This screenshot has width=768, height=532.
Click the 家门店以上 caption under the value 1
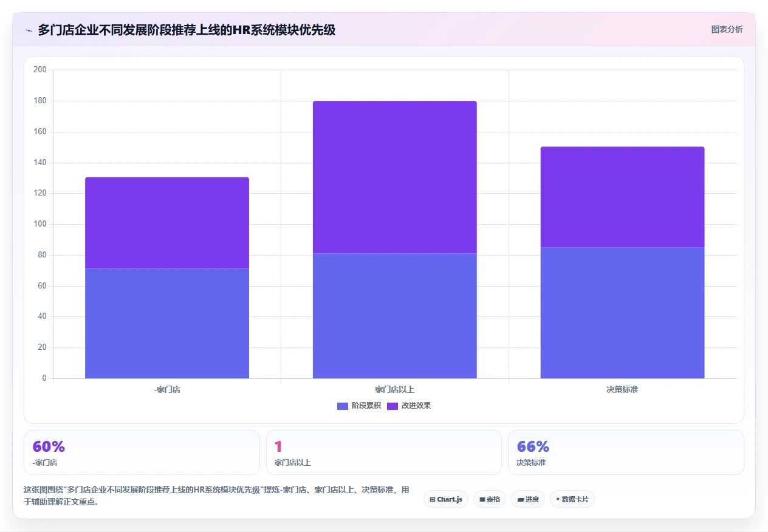point(293,463)
